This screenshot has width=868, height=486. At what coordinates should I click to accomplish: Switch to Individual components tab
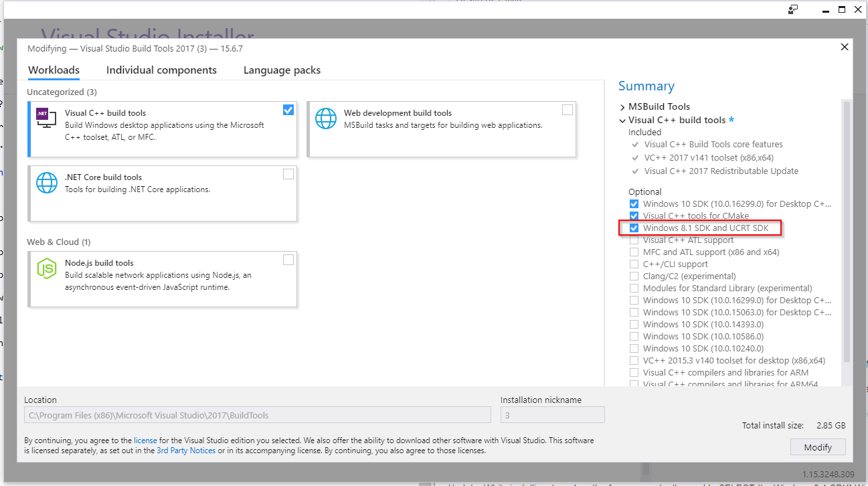[x=161, y=70]
